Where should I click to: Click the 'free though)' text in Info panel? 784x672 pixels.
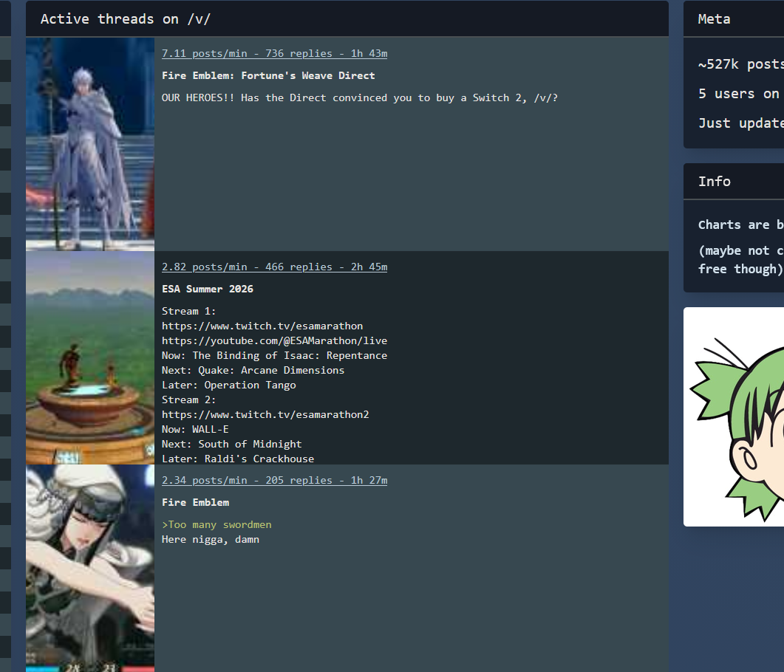pyautogui.click(x=740, y=270)
